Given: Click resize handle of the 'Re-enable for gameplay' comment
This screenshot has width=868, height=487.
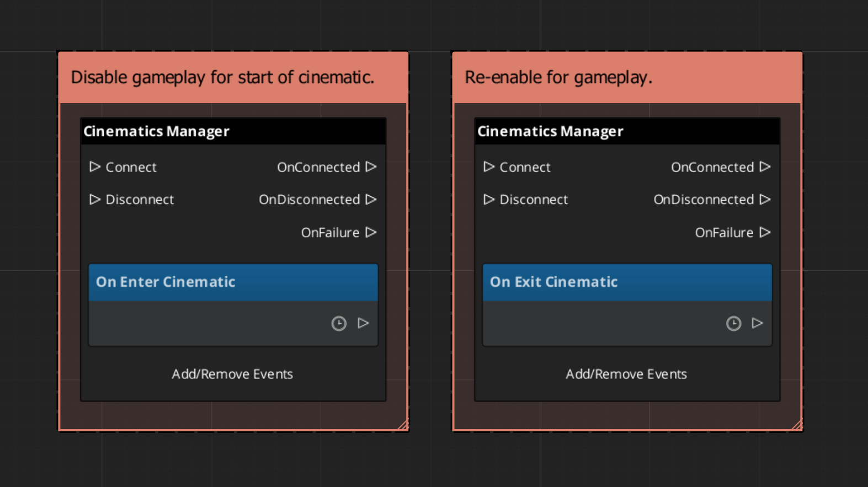Looking at the screenshot, I should coord(797,425).
